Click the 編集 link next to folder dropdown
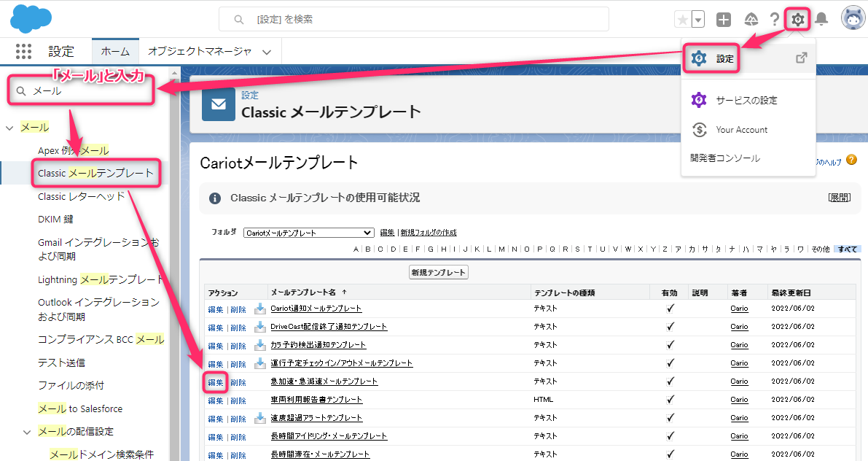 (x=388, y=233)
